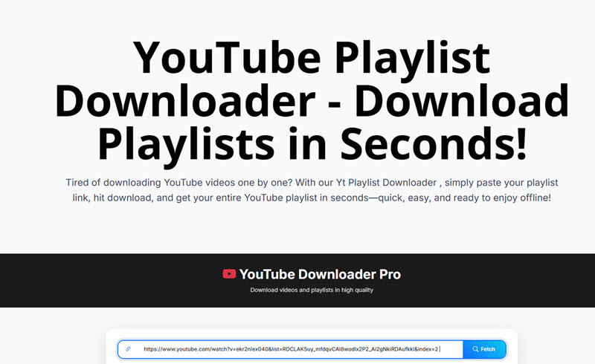Click the link icon in URL field
595x364 pixels.
128,349
